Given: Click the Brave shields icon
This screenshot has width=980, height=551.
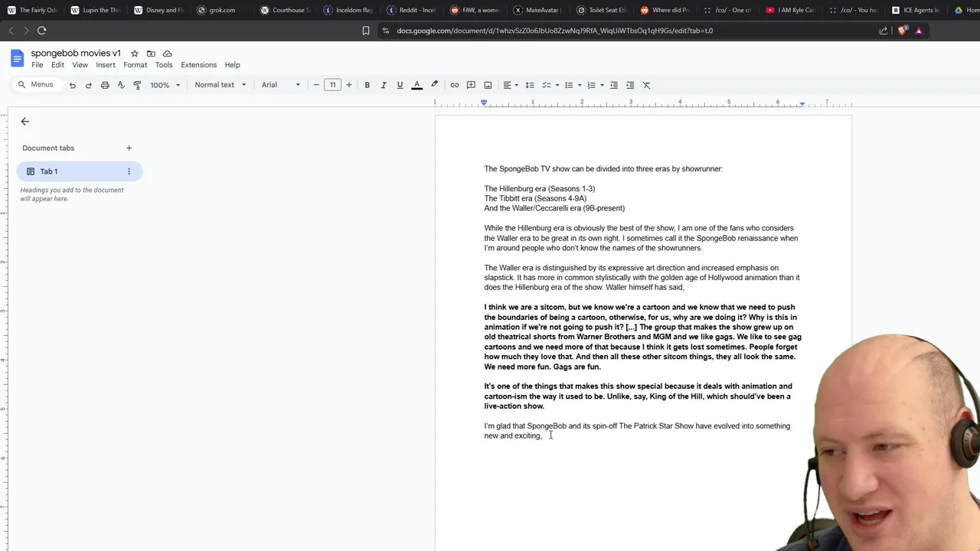Looking at the screenshot, I should pos(902,31).
